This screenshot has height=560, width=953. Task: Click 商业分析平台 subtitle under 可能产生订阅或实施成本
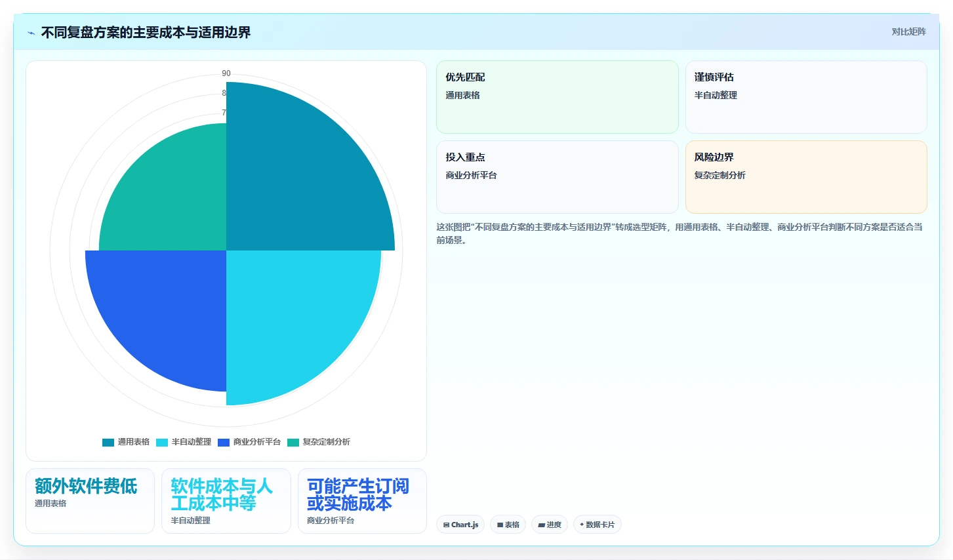point(331,521)
